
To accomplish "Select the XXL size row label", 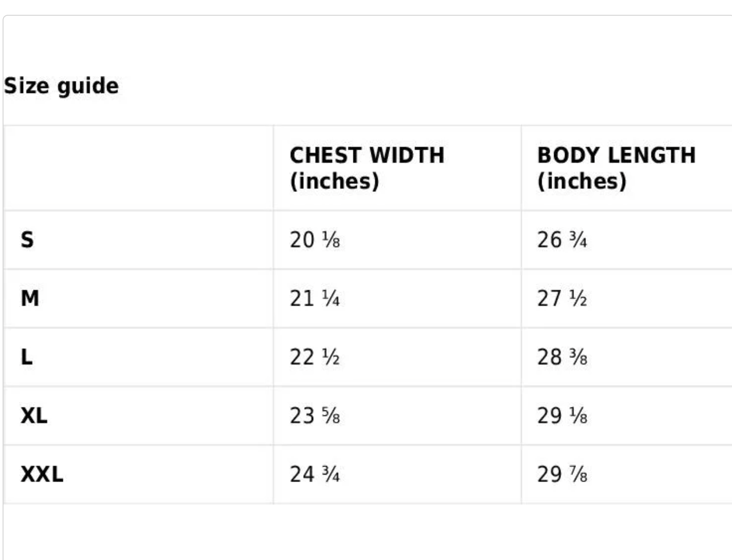I will tap(42, 474).
